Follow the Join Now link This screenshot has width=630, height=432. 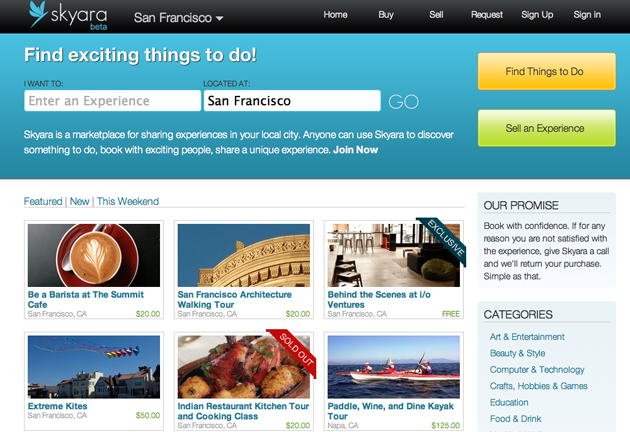(355, 150)
